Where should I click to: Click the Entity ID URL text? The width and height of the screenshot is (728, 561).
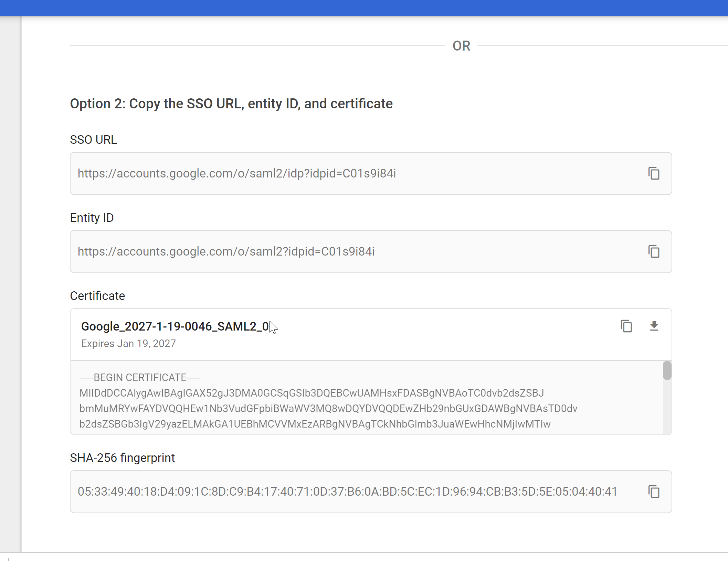click(x=226, y=252)
